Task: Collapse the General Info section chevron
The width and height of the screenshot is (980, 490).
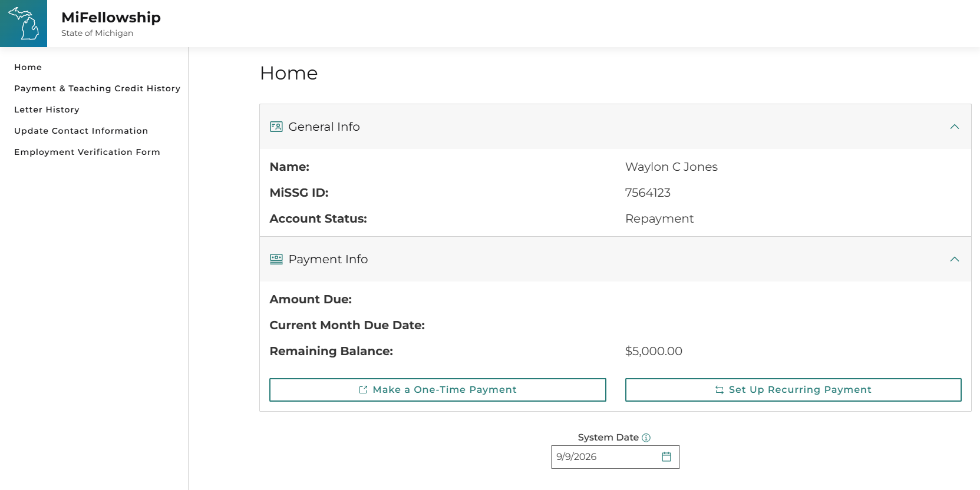Action: pyautogui.click(x=955, y=127)
